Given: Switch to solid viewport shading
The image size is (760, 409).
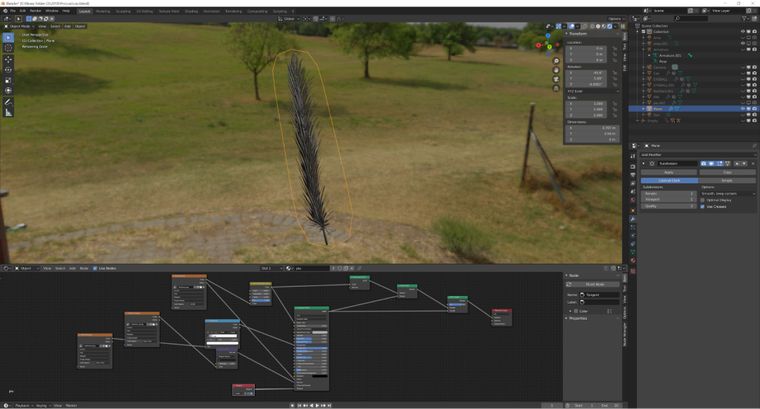Looking at the screenshot, I should (x=598, y=26).
